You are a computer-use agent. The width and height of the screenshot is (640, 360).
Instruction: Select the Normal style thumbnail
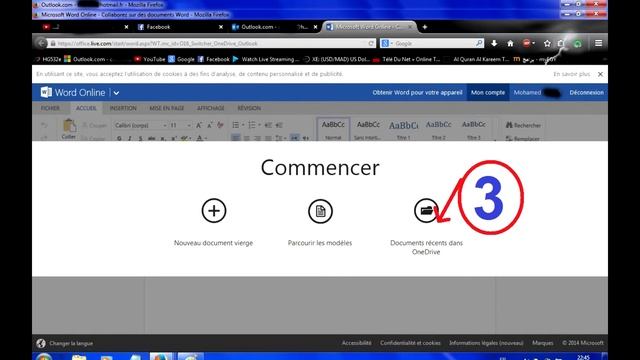coord(333,130)
